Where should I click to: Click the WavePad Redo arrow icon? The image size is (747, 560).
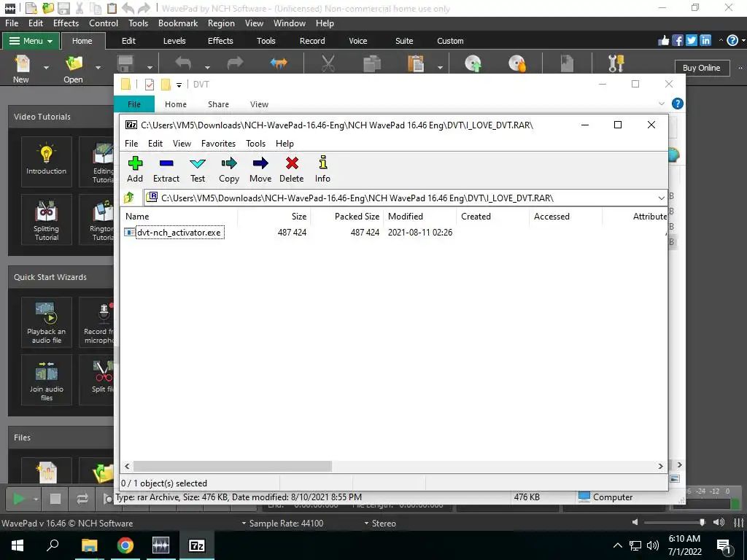pos(235,63)
